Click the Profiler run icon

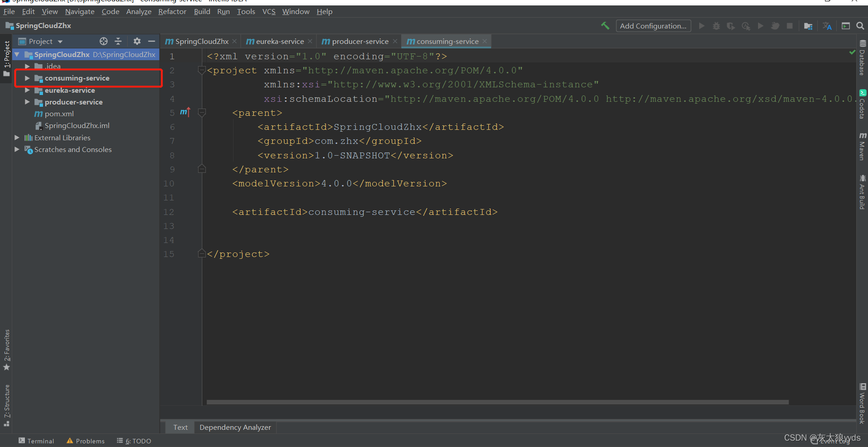point(746,26)
